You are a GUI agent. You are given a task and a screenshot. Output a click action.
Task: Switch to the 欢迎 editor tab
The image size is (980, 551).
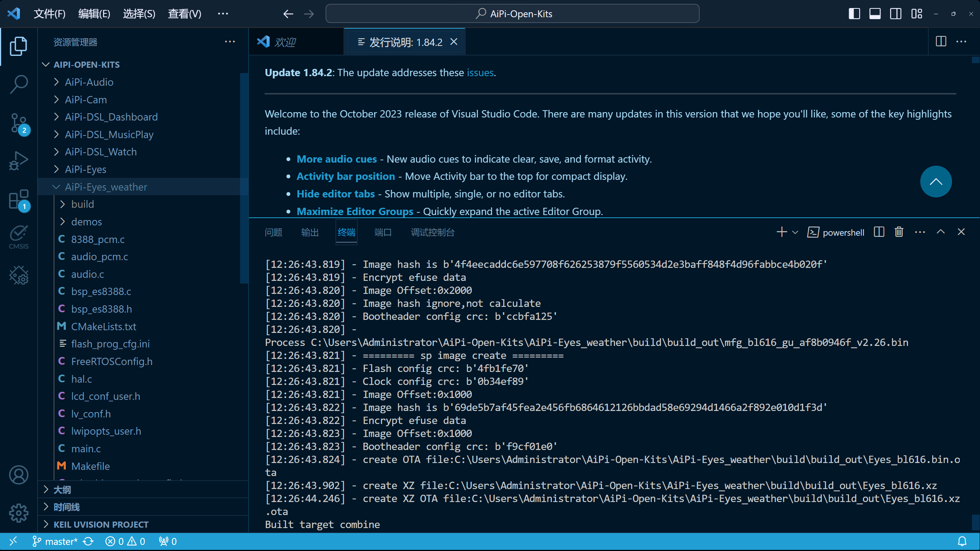(x=296, y=42)
